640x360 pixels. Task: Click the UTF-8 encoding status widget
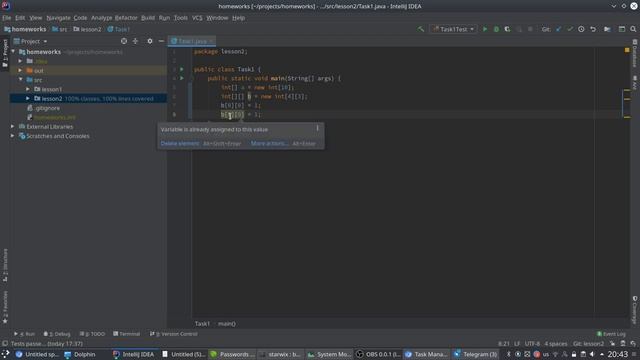tap(532, 344)
